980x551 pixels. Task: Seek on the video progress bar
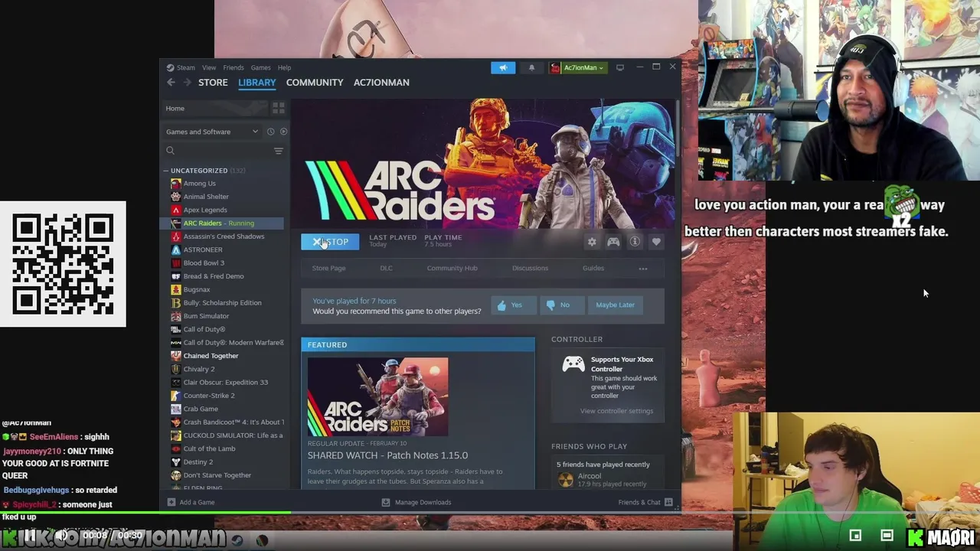pyautogui.click(x=490, y=513)
